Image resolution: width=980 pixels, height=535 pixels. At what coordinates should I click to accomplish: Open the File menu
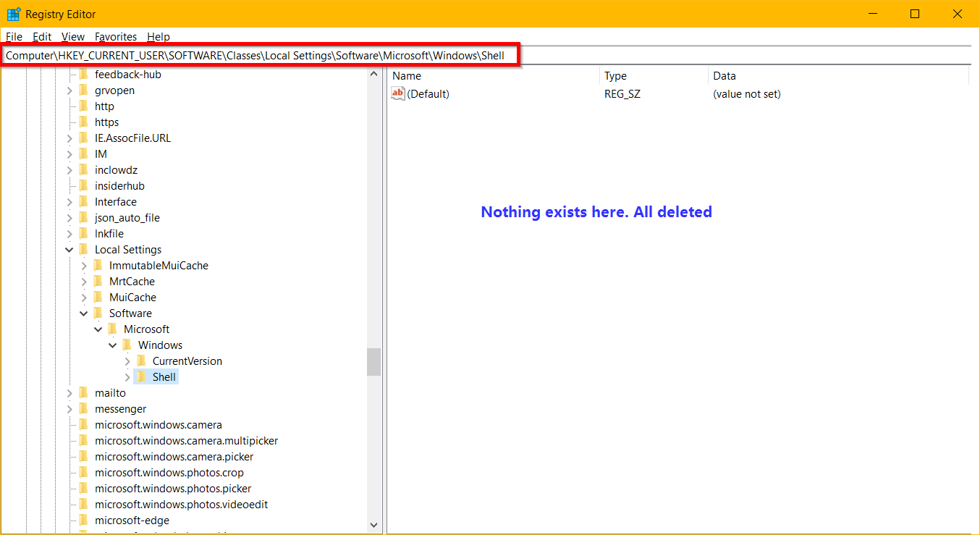14,36
